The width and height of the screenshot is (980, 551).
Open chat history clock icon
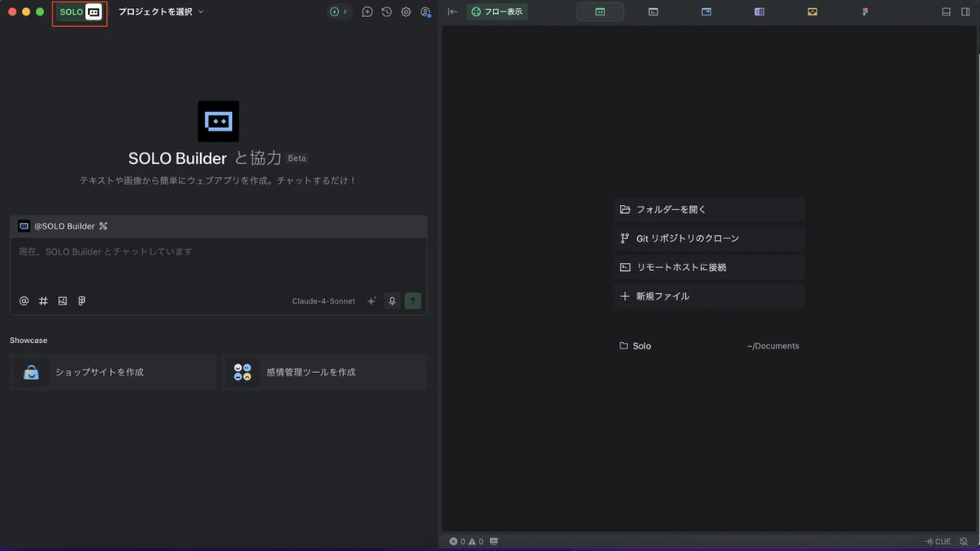tap(386, 12)
